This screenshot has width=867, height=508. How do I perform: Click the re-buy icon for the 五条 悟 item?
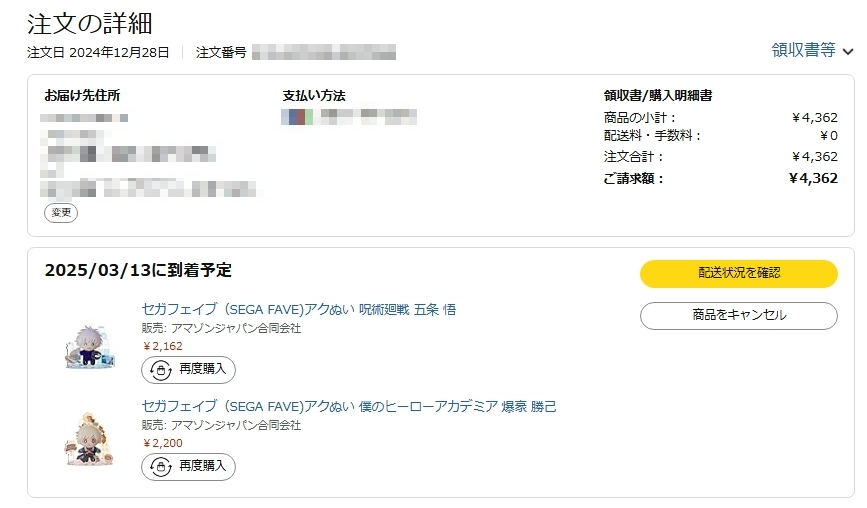[x=161, y=370]
